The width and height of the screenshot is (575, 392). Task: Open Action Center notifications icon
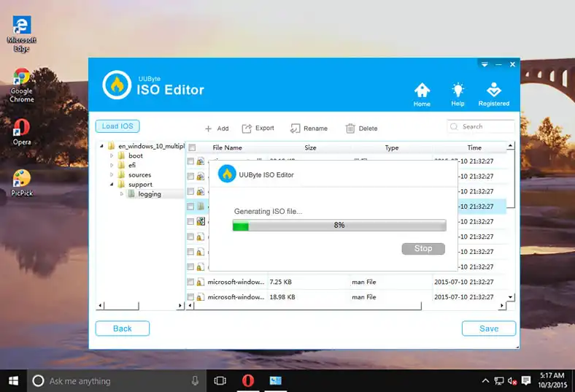[x=526, y=381]
